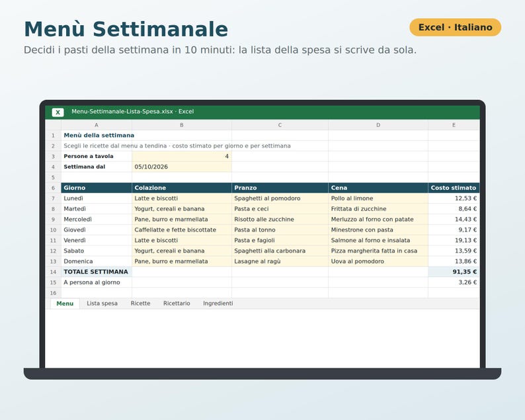The height and width of the screenshot is (420, 525).
Task: Click the Persone a tavola value 4
Action: point(181,156)
